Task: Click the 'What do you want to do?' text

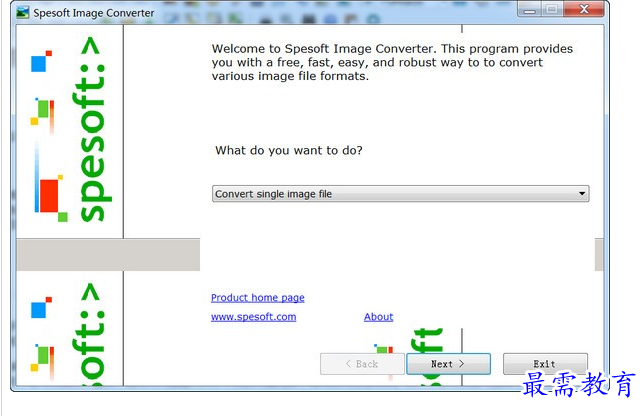Action: (289, 150)
